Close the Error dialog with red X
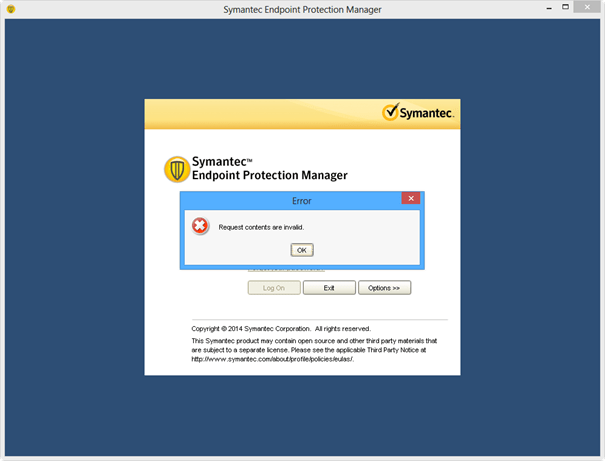The image size is (605, 461). (x=410, y=199)
